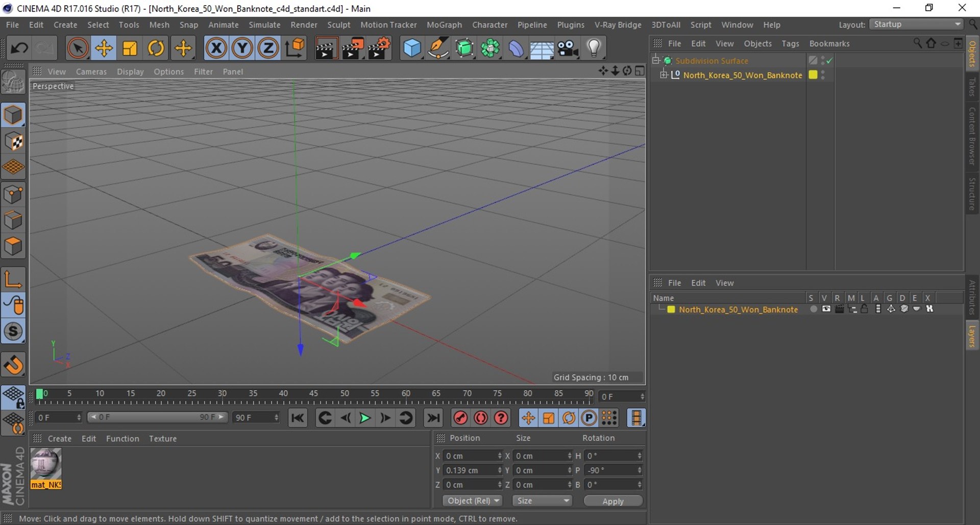The width and height of the screenshot is (980, 525).
Task: Open the Sculpt menu
Action: click(x=339, y=25)
